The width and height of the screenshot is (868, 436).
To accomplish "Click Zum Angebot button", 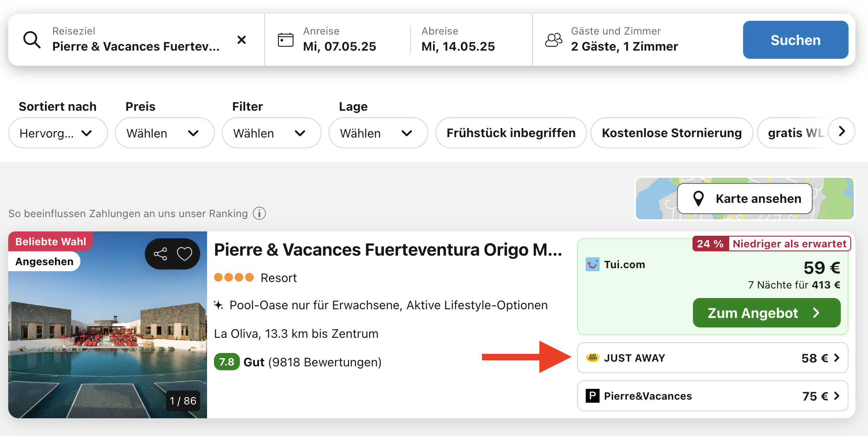I will (766, 313).
